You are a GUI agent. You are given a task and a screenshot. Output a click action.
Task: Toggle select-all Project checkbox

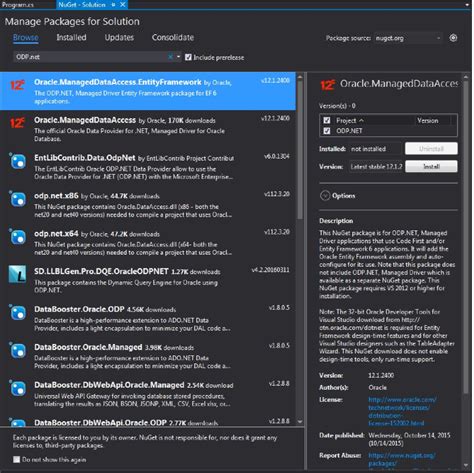coord(327,120)
